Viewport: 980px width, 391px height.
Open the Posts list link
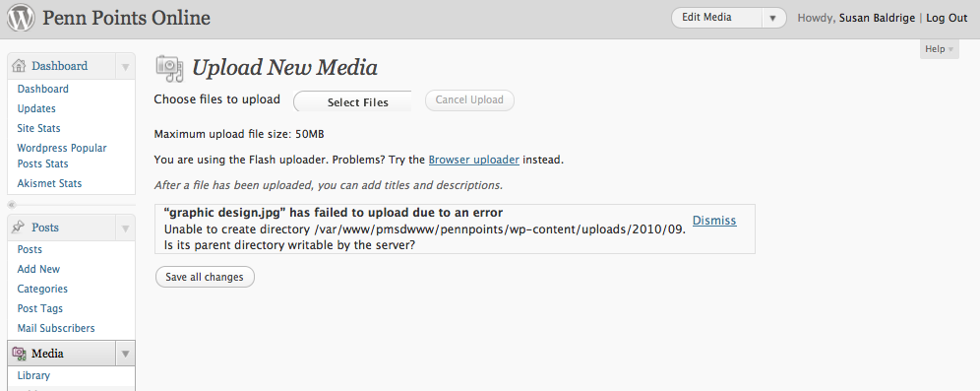coord(30,249)
